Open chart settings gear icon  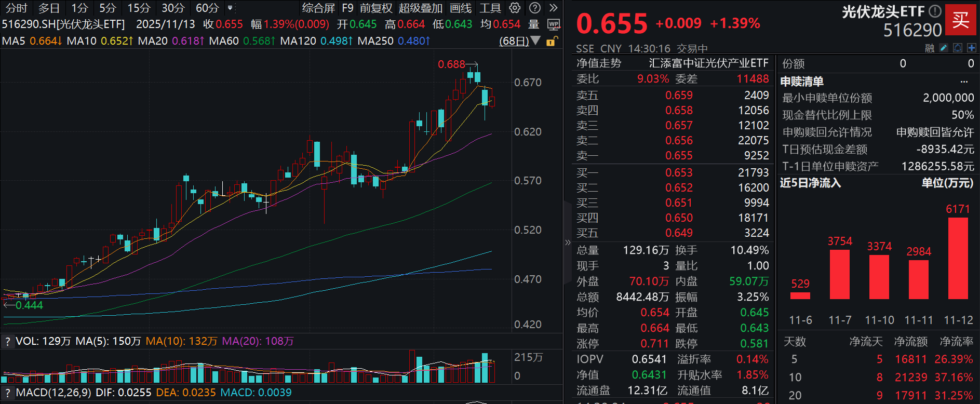tap(514, 8)
